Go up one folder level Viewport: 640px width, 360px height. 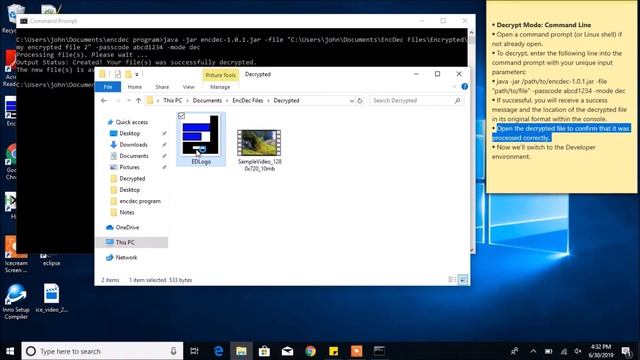pyautogui.click(x=138, y=100)
